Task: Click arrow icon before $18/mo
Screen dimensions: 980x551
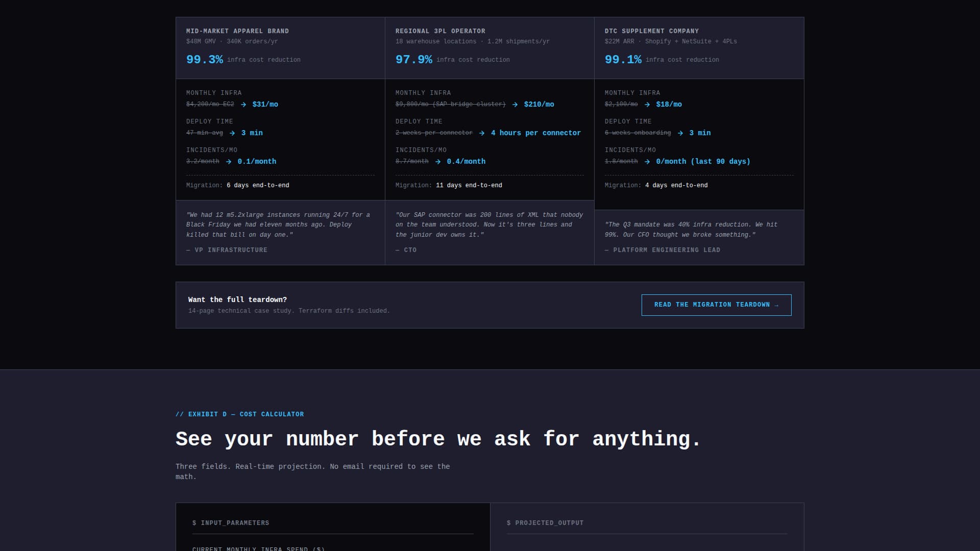Action: 647,105
